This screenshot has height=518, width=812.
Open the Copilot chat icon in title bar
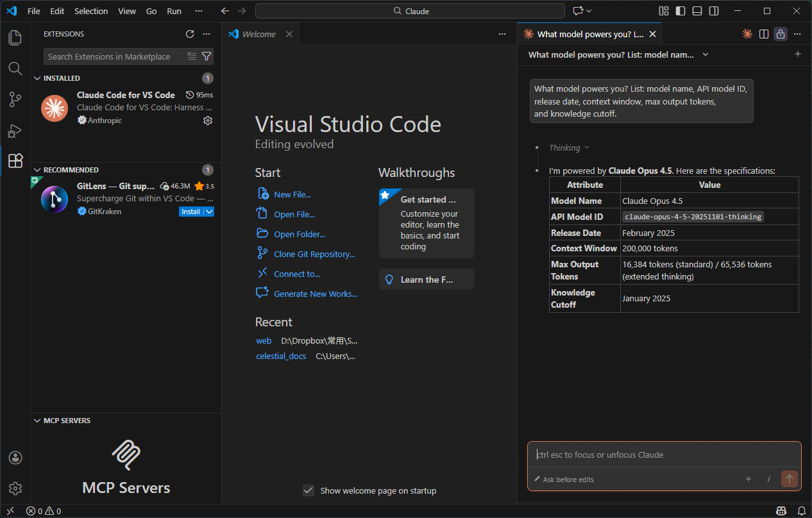click(578, 11)
